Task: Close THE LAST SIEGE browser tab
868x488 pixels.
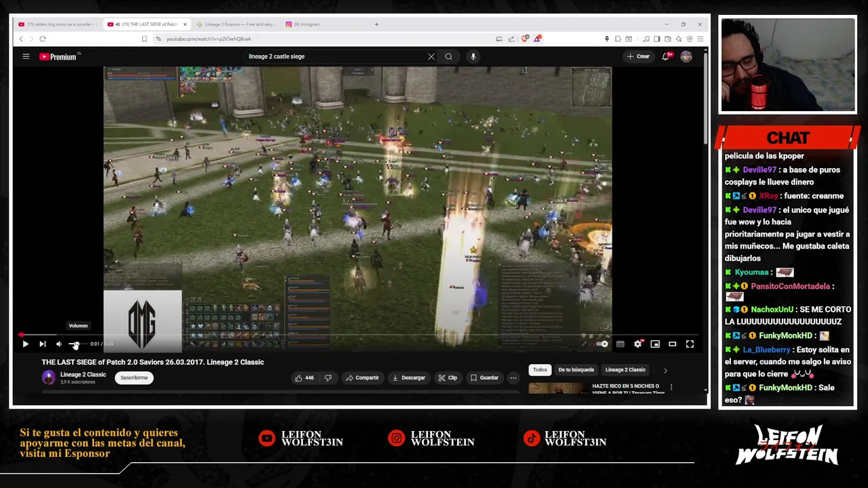Action: [184, 24]
